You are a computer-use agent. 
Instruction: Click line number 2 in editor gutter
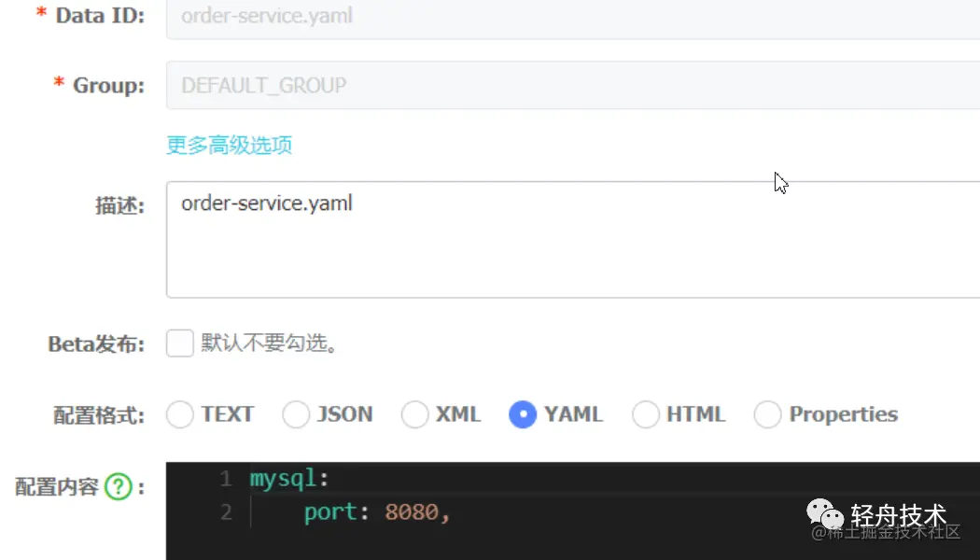point(226,512)
